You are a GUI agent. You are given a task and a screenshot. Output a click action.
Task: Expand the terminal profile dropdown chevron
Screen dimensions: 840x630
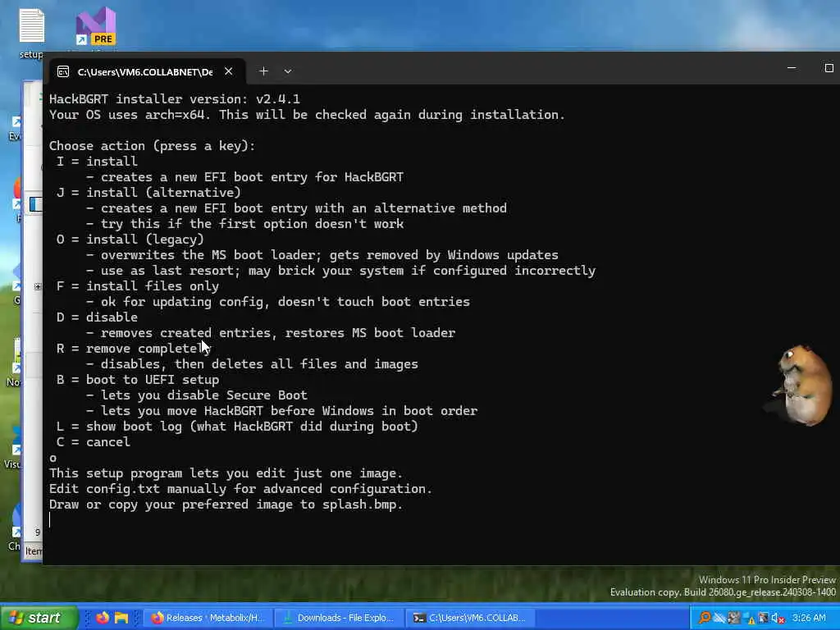pyautogui.click(x=288, y=71)
